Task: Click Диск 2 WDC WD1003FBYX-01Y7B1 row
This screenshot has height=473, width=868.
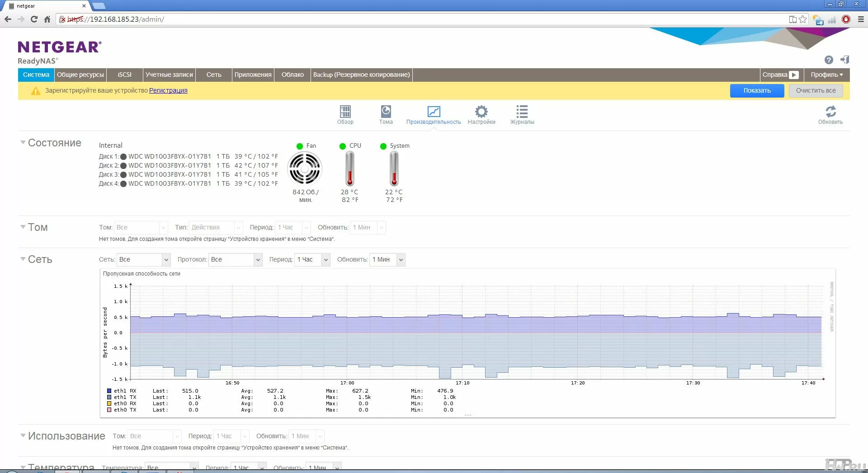Action: point(189,166)
